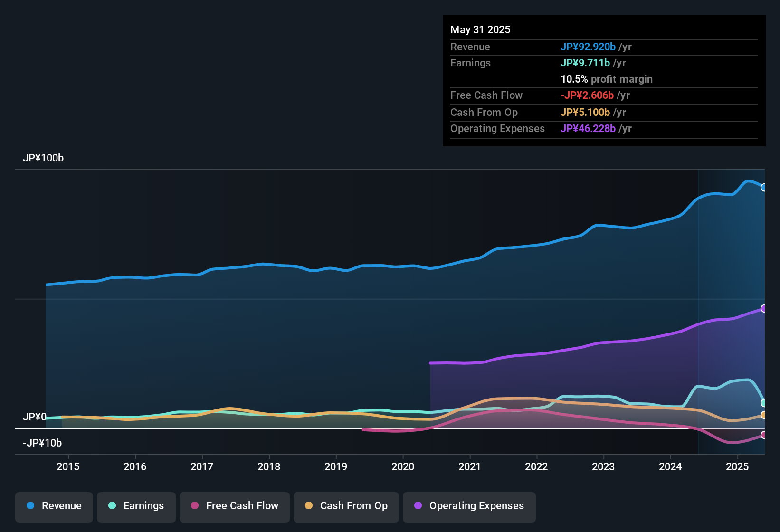Click the Operating Expenses line endpoint marker
Image resolution: width=780 pixels, height=532 pixels.
coord(764,309)
